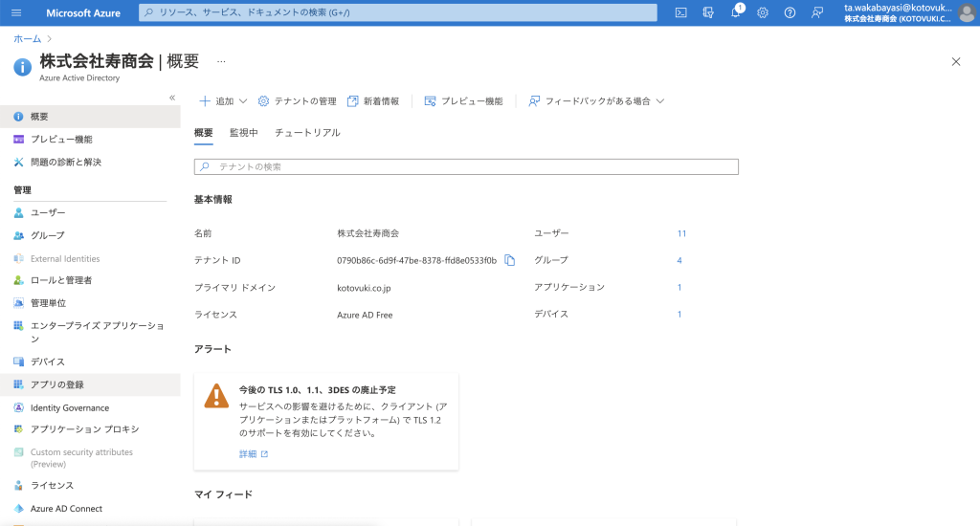The height and width of the screenshot is (526, 980).
Task: Open the notifications bell
Action: [736, 11]
